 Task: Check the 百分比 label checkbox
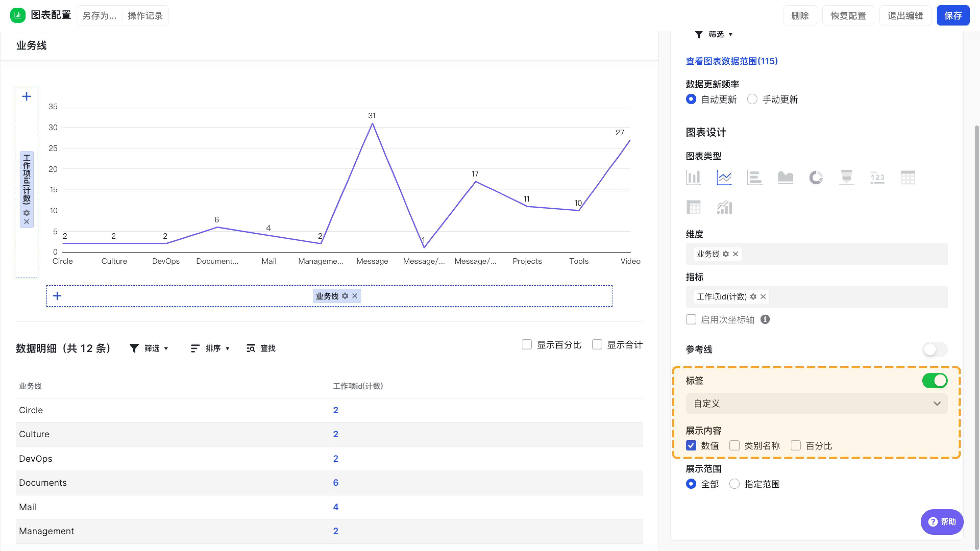tap(795, 445)
